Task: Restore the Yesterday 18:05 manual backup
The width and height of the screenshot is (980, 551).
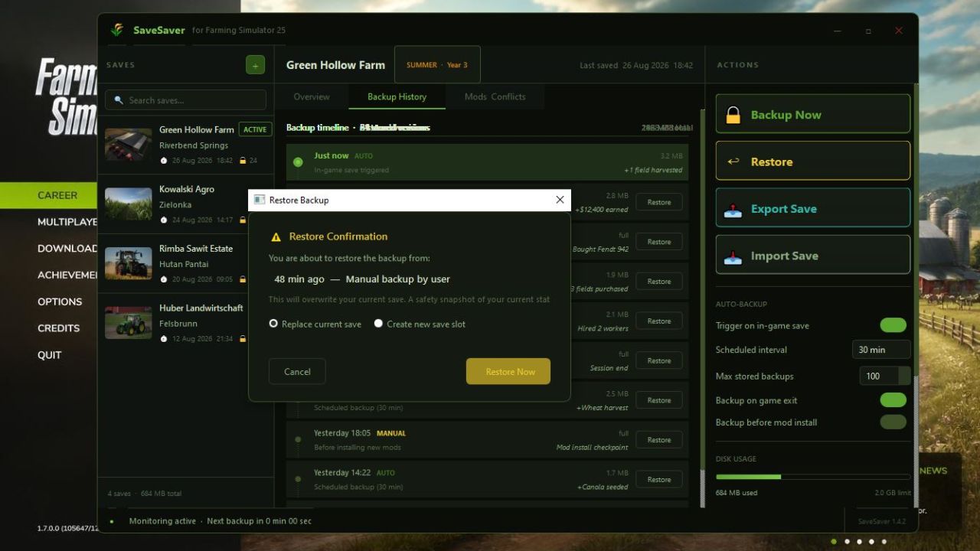Action: [x=659, y=440]
